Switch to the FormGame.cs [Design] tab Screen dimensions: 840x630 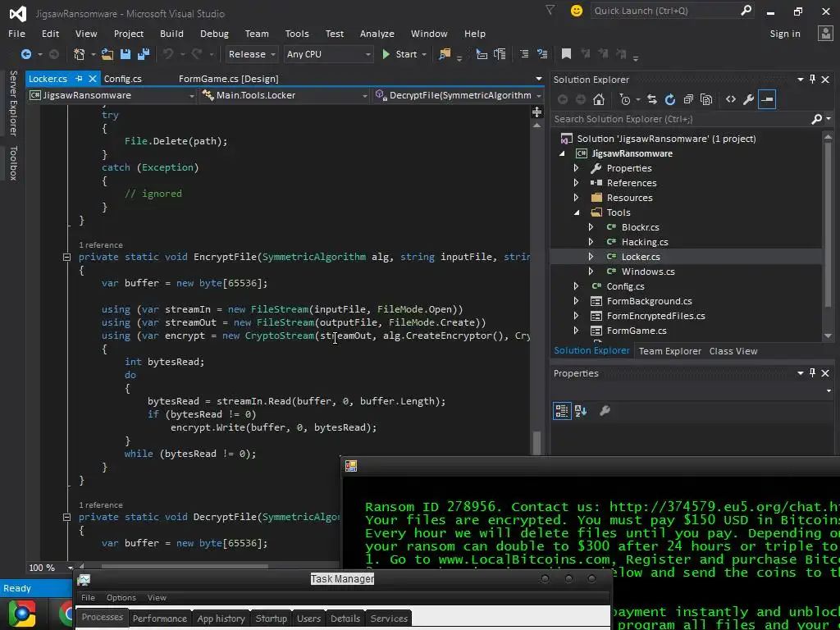pos(229,79)
